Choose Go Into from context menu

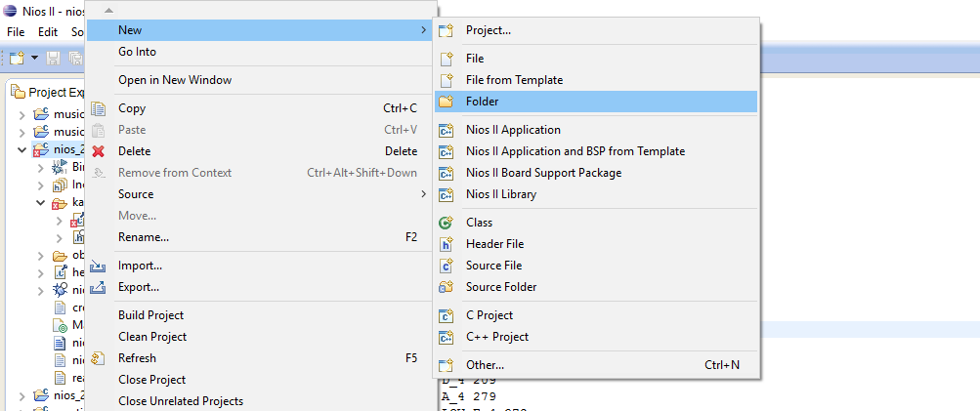pyautogui.click(x=259, y=52)
